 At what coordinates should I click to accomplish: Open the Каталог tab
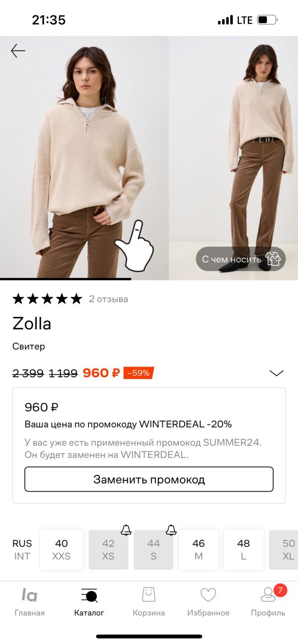(x=89, y=602)
